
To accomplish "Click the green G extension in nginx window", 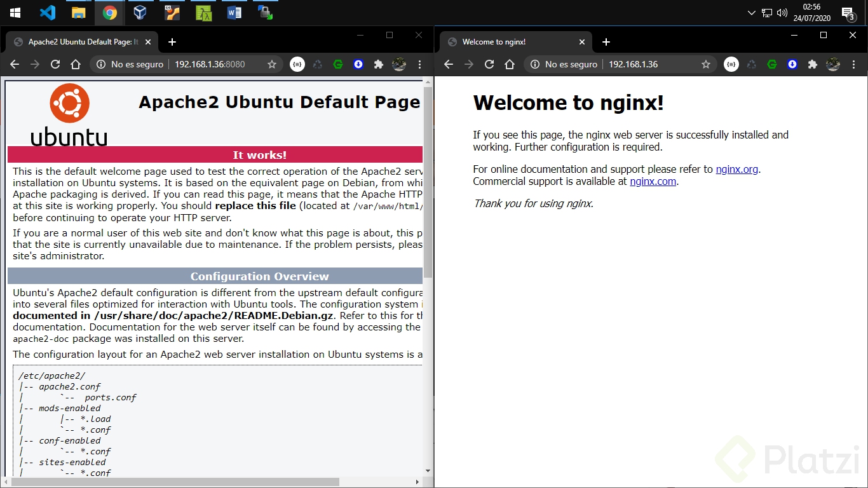I will pos(772,64).
